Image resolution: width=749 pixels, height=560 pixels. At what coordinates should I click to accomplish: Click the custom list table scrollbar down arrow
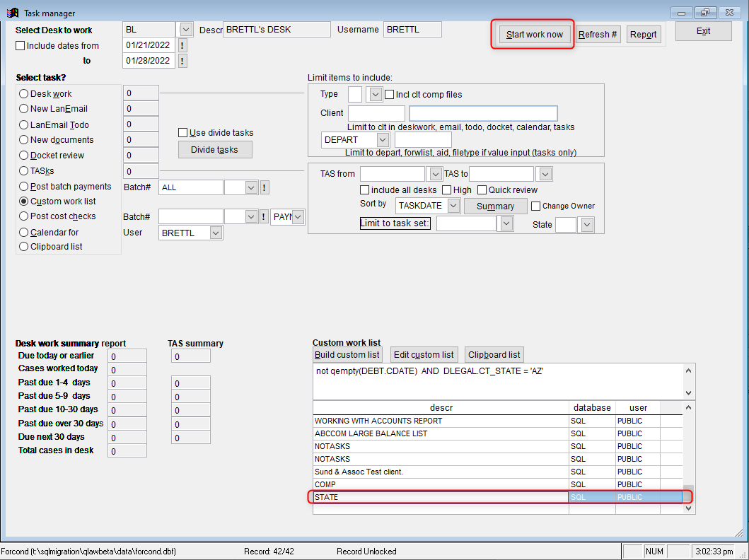688,508
